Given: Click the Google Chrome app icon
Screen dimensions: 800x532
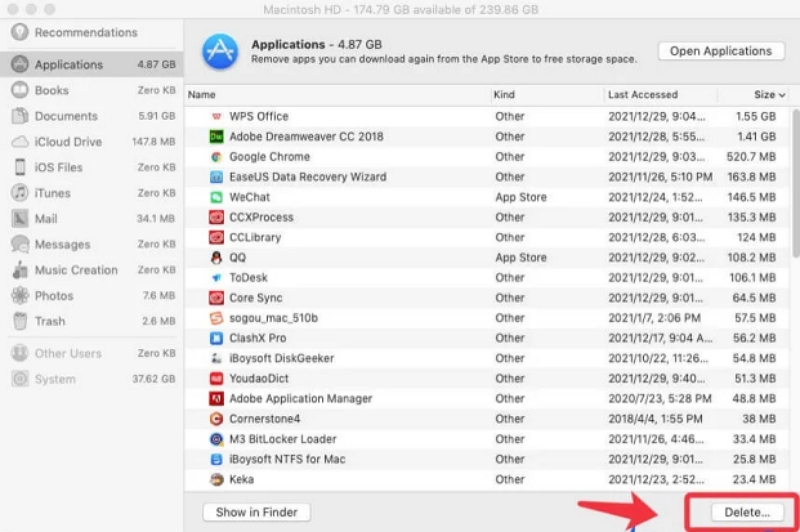Looking at the screenshot, I should (x=216, y=157).
